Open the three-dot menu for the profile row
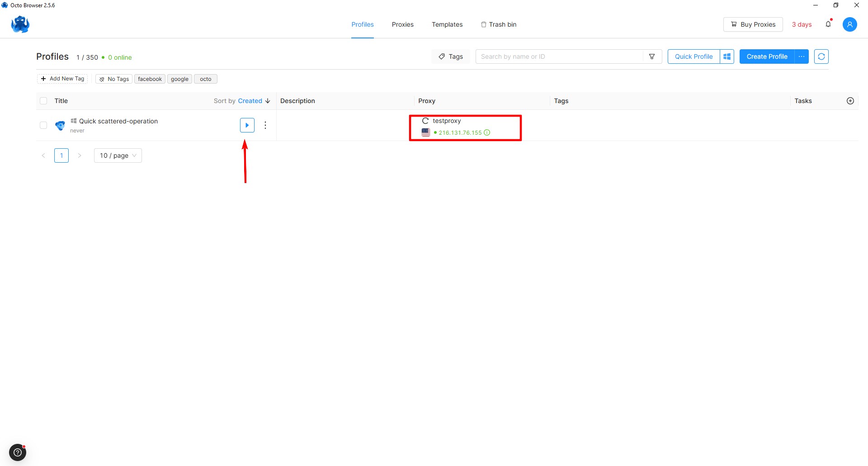 pyautogui.click(x=265, y=125)
